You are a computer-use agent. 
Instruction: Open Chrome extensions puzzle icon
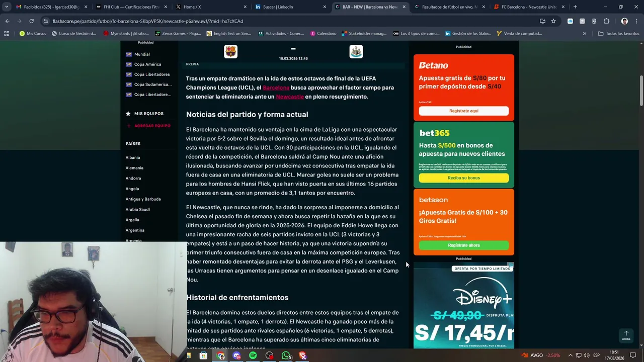606,21
